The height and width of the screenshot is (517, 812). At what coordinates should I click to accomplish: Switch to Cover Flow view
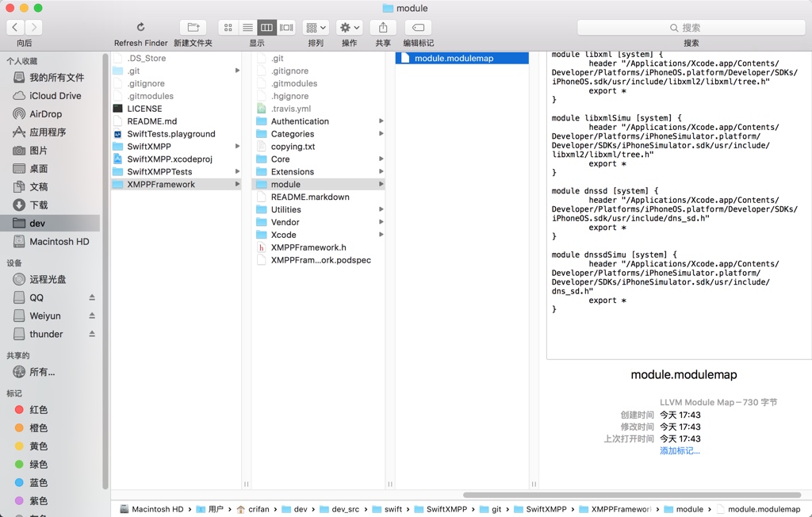click(286, 27)
